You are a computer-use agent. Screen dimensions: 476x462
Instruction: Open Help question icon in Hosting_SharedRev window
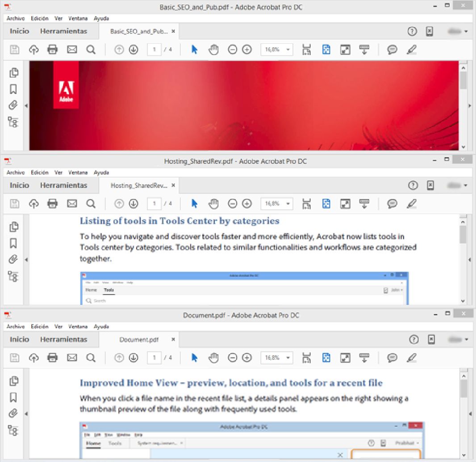(x=413, y=185)
